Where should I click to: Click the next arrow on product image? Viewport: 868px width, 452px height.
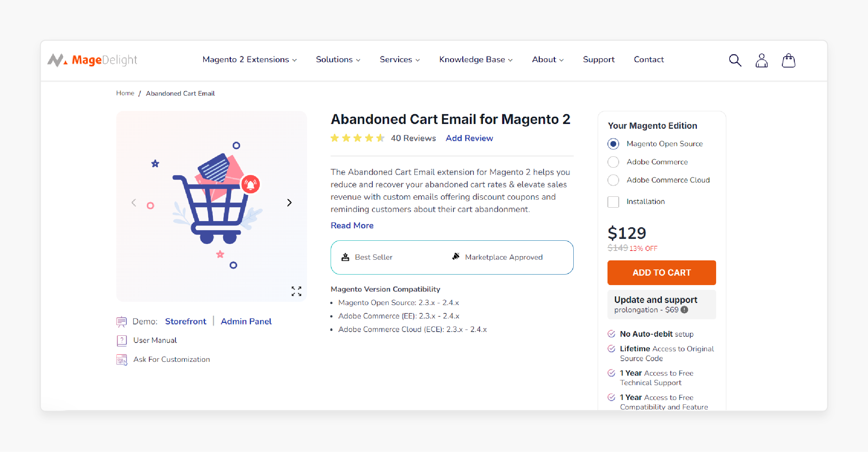(289, 202)
